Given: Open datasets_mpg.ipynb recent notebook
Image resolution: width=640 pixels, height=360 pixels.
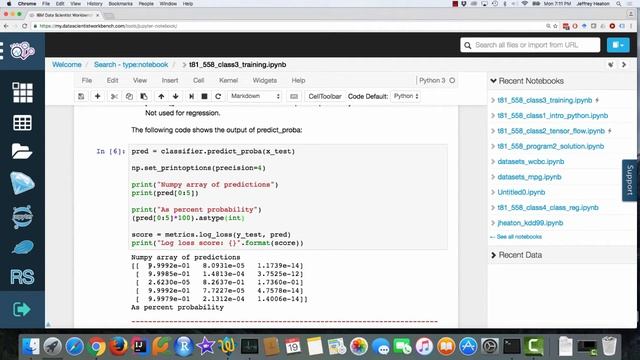Looking at the screenshot, I should 529,177.
